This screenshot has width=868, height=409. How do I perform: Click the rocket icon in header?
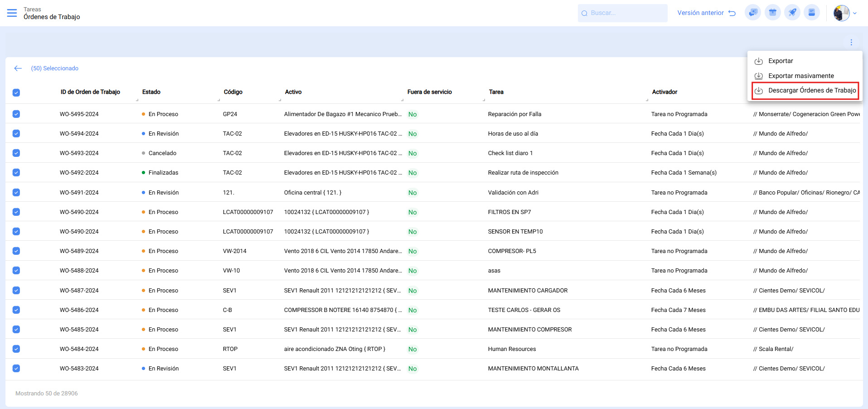(x=792, y=13)
